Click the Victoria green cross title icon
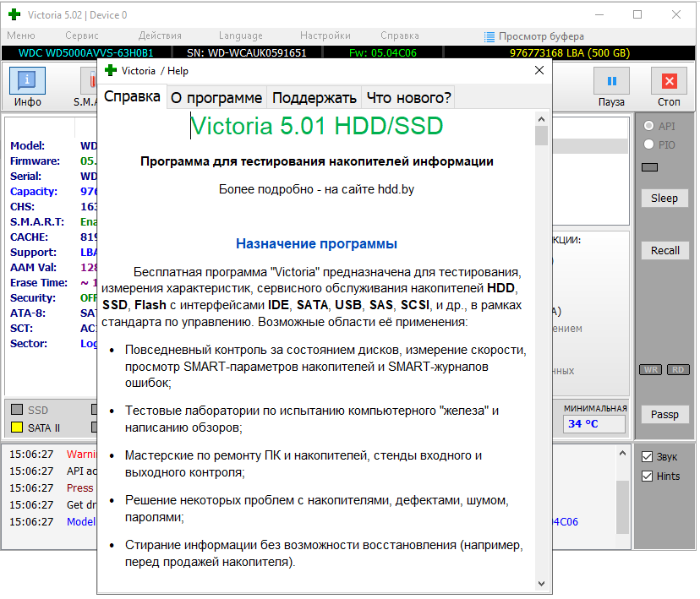 tap(14, 14)
